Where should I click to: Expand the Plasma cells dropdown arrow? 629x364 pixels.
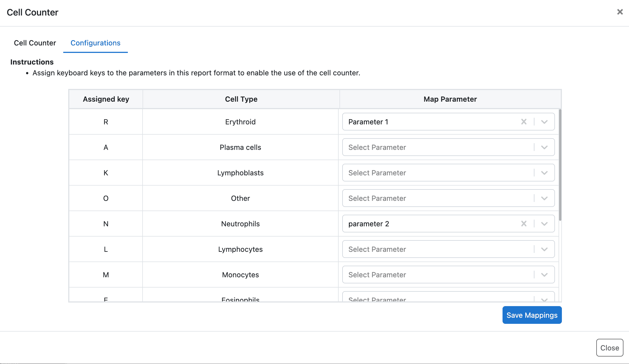click(x=544, y=147)
